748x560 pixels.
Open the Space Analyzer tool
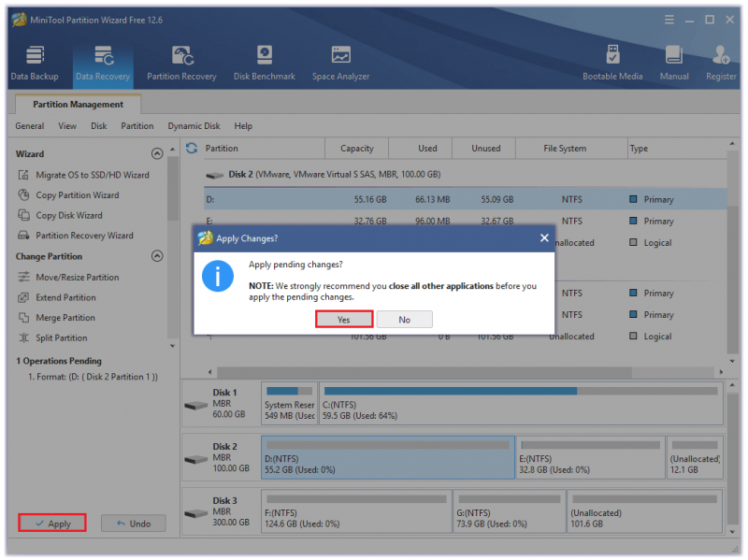point(340,63)
